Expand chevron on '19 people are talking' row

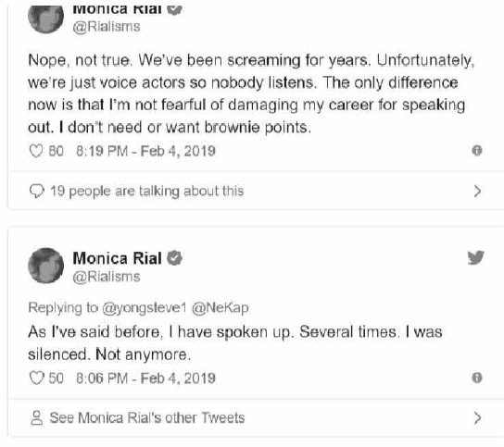(478, 191)
